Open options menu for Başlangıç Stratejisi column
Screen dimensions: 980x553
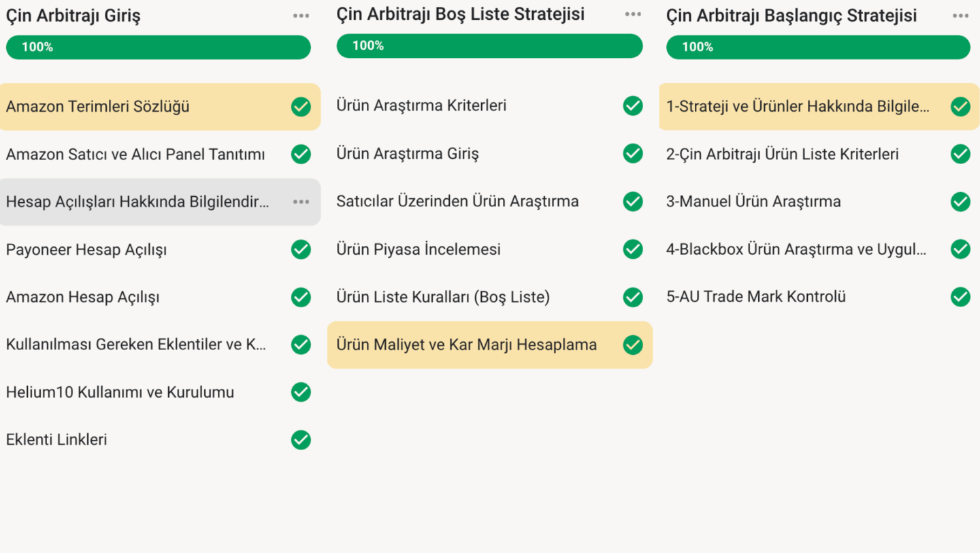960,16
